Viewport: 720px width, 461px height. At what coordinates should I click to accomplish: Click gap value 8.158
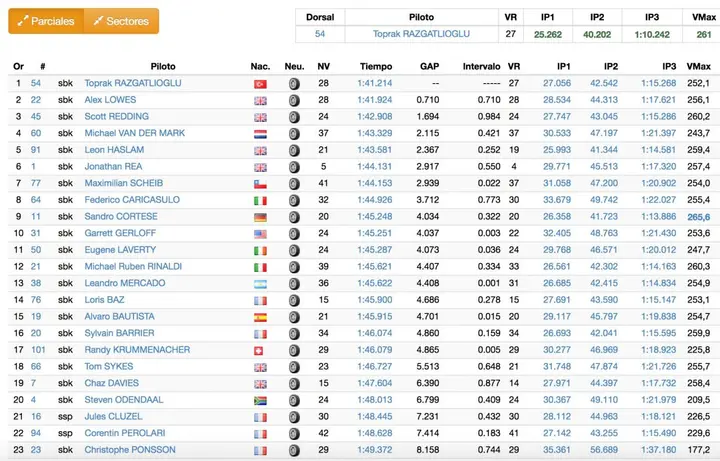tap(428, 450)
